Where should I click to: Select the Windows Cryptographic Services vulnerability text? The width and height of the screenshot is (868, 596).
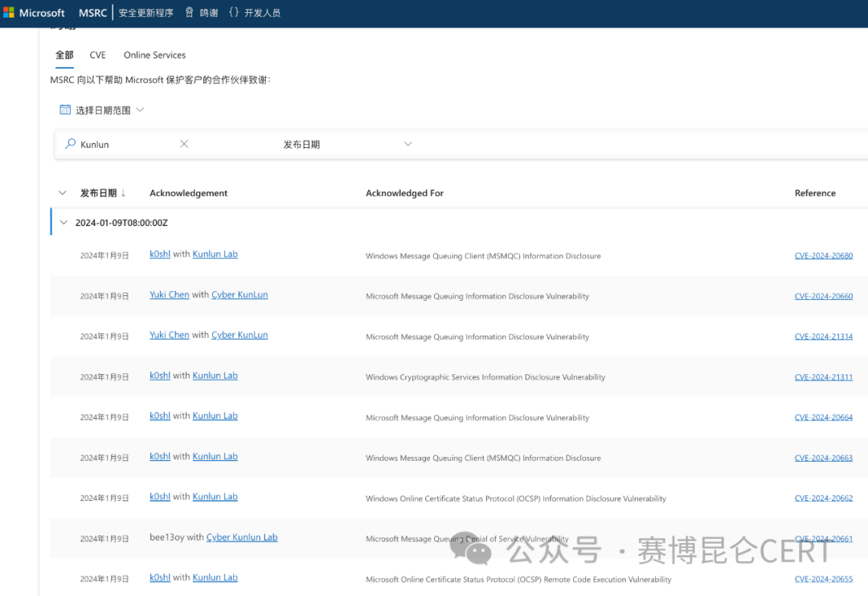point(485,377)
